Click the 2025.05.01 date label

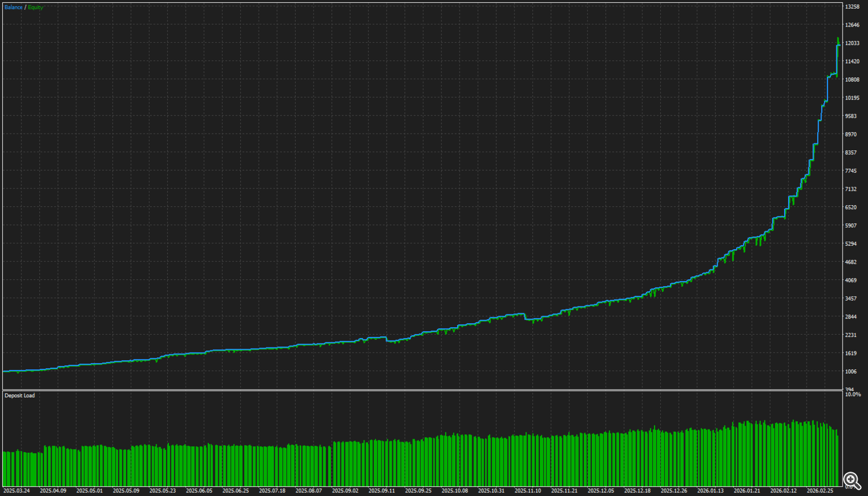point(89,491)
